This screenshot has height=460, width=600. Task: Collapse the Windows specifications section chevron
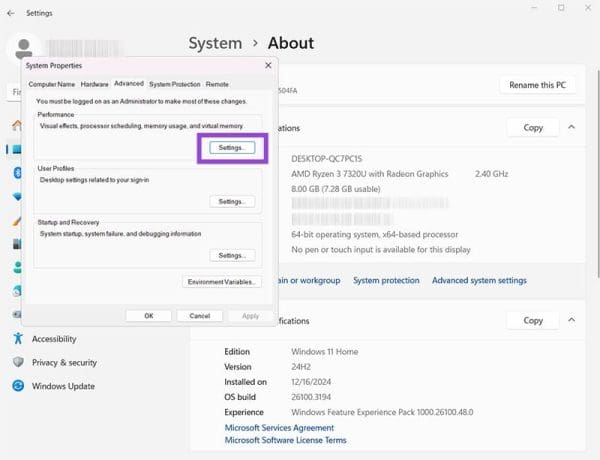(x=572, y=320)
